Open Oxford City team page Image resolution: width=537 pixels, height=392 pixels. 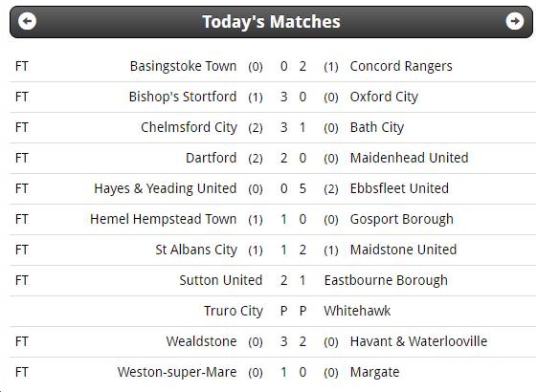[x=384, y=98]
